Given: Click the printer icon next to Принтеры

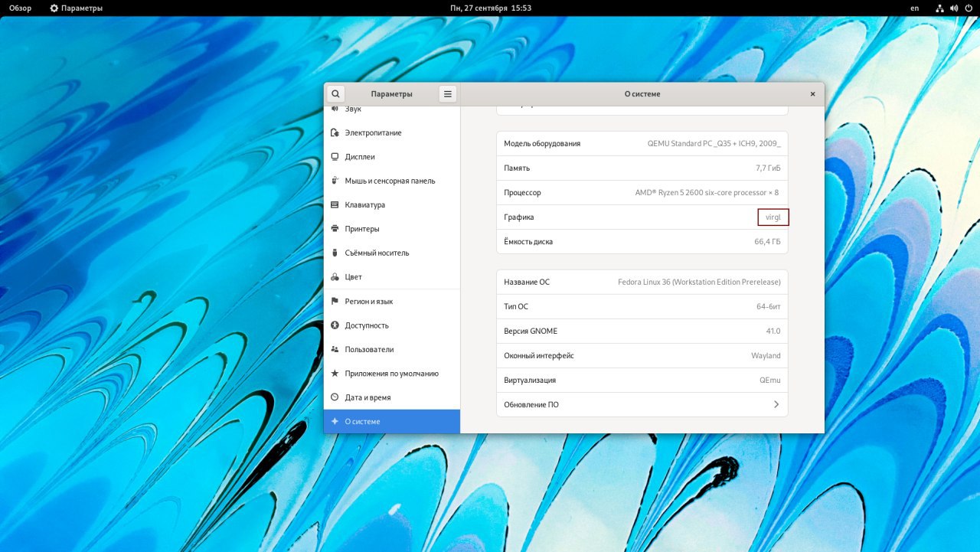Looking at the screenshot, I should coord(335,229).
